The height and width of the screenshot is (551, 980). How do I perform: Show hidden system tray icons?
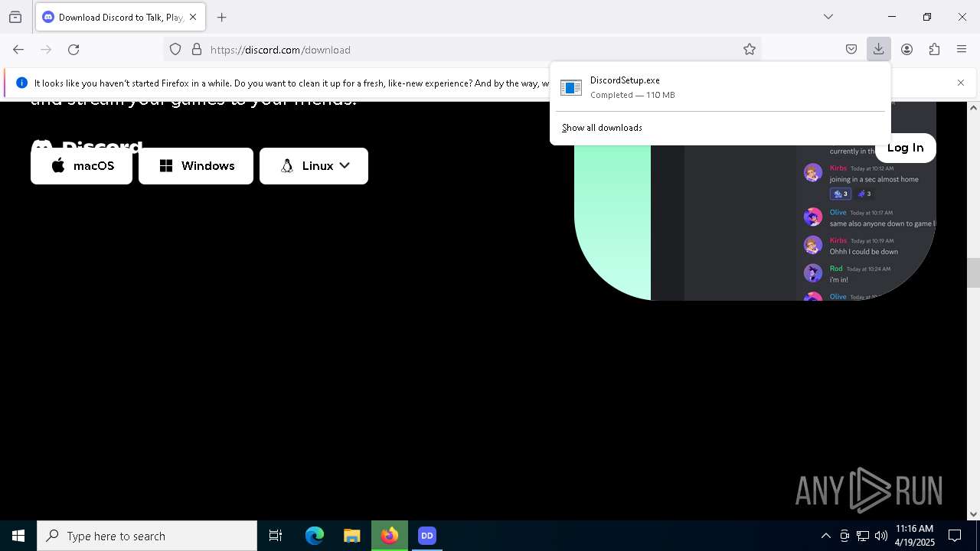click(x=825, y=536)
